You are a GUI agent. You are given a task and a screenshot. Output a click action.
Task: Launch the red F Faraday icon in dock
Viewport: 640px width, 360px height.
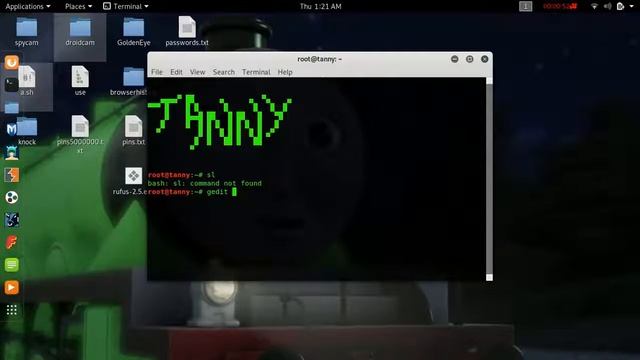pos(11,242)
